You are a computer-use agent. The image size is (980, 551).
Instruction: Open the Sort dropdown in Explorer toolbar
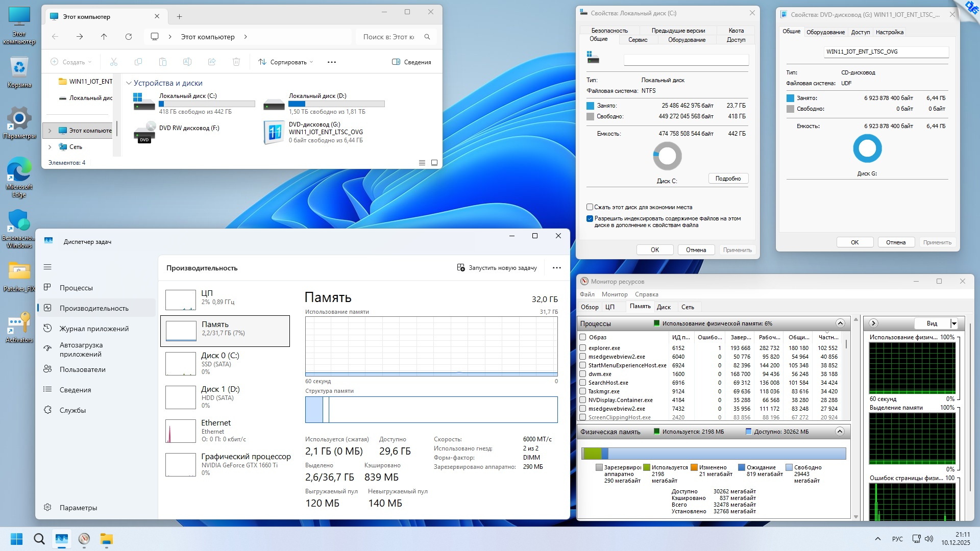point(285,62)
